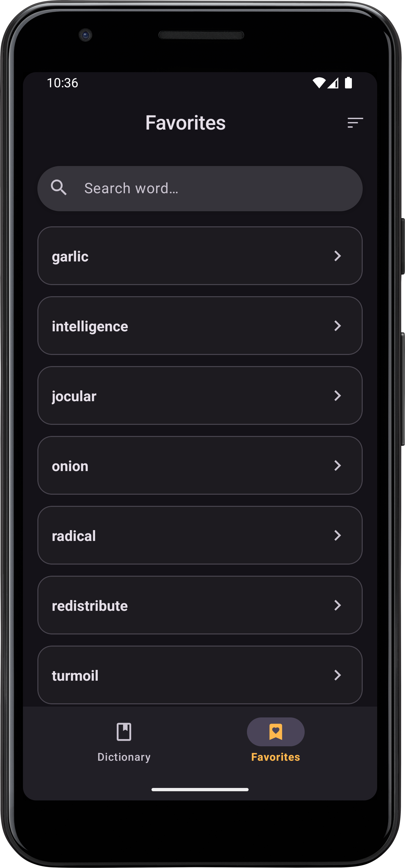Tap the battery status icon

pos(348,83)
